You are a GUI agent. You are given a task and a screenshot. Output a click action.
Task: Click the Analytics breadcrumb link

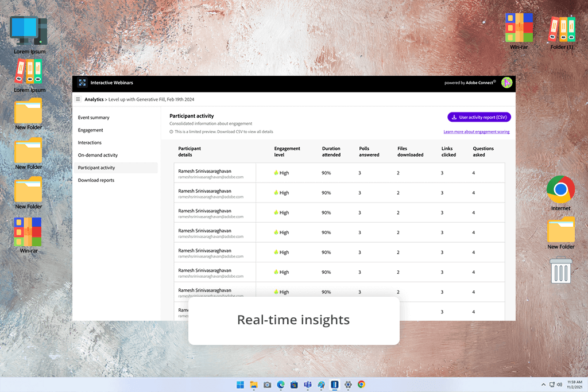[94, 99]
